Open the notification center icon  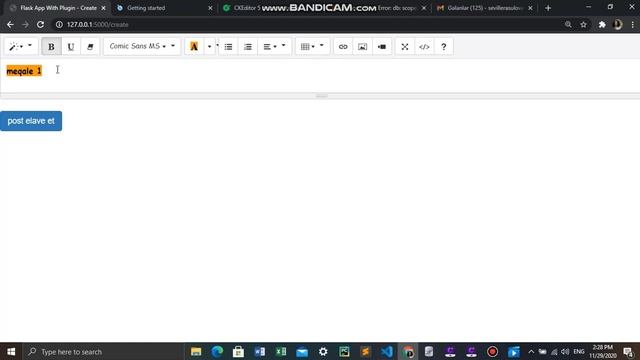[x=629, y=351]
